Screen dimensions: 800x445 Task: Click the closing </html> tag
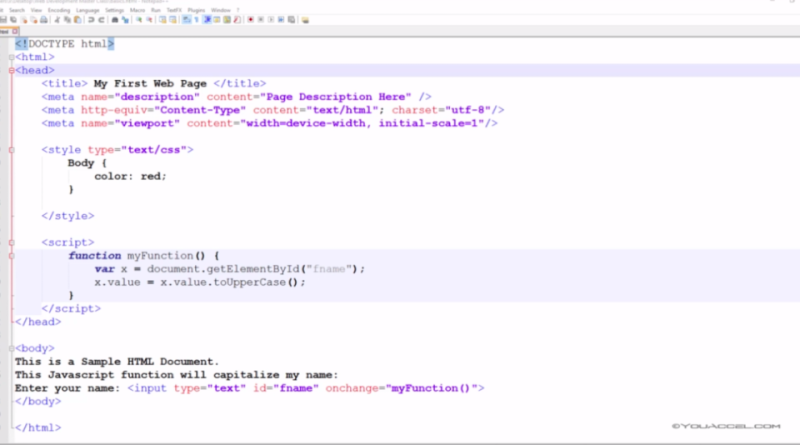[38, 428]
